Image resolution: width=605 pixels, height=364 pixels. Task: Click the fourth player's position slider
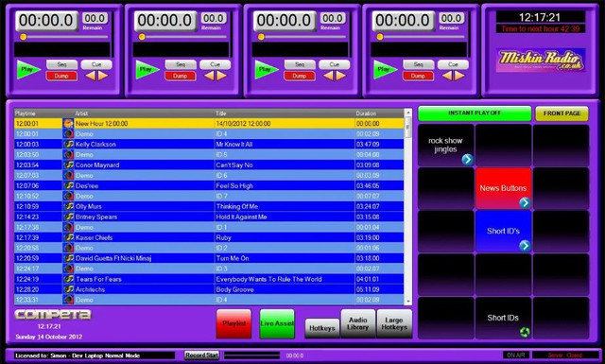coord(421,37)
